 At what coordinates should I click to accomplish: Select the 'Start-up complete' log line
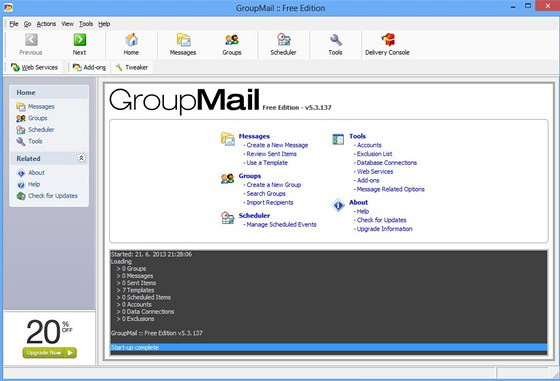coord(329,347)
